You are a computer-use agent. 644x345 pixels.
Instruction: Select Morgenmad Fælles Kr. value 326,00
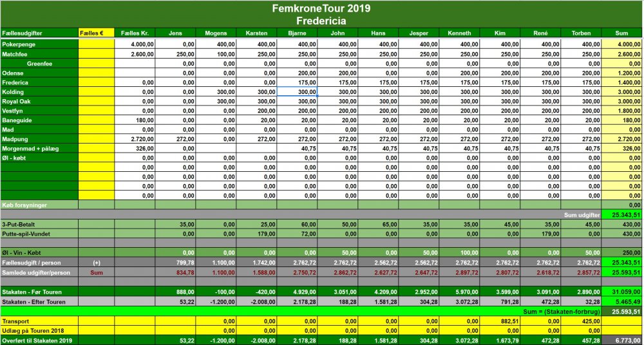click(x=135, y=148)
